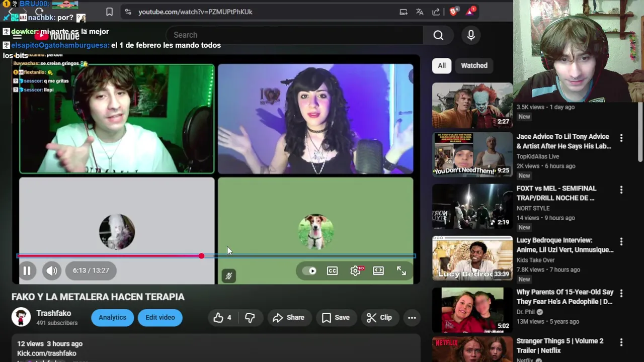Viewport: 644px width, 362px height.
Task: Like the video with thumbs up
Action: 222,317
